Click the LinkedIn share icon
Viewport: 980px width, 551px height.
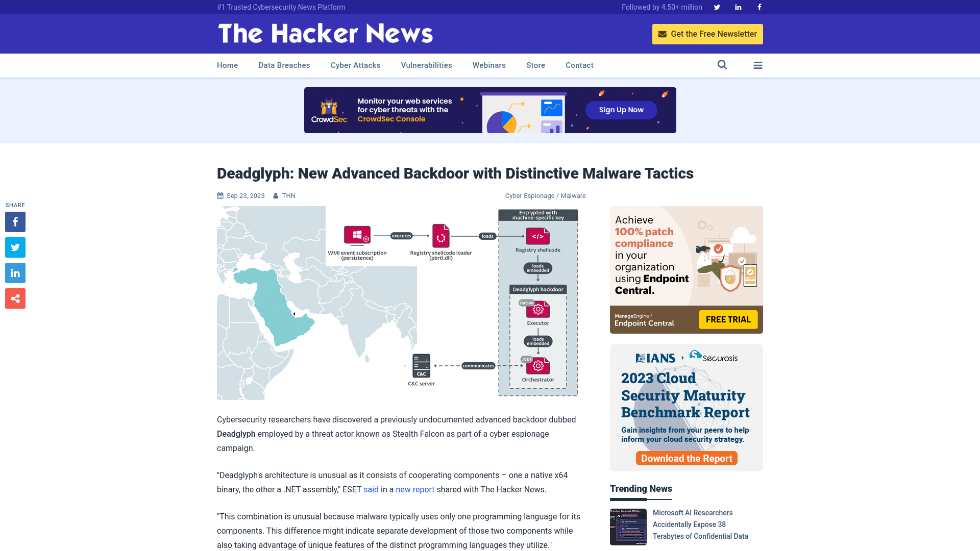pos(15,272)
